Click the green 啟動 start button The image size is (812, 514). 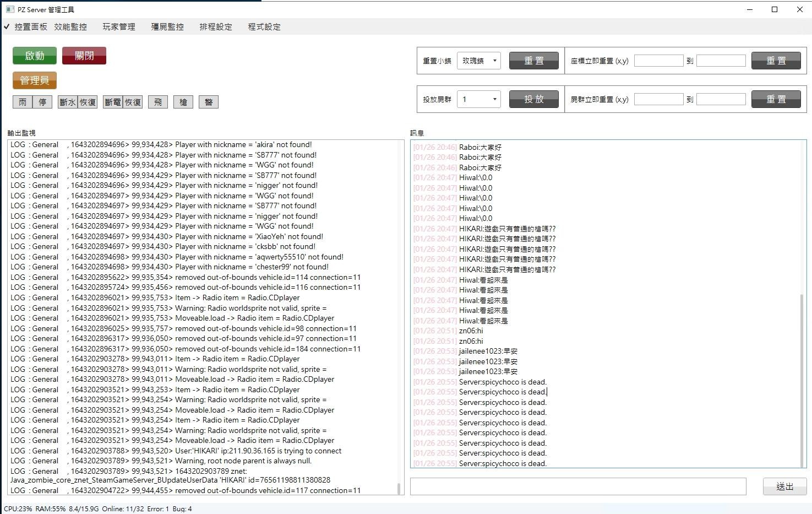(35, 56)
